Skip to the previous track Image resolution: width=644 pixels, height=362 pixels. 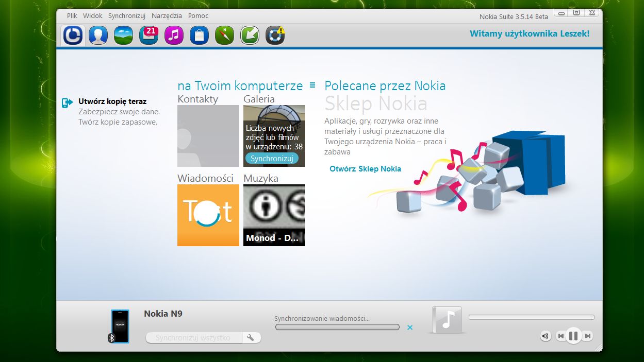560,336
